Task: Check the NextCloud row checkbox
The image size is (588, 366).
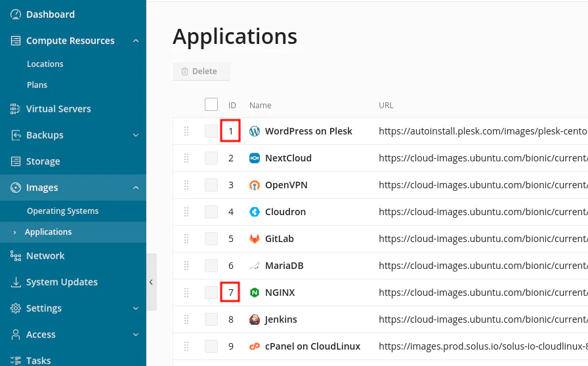Action: click(x=211, y=158)
